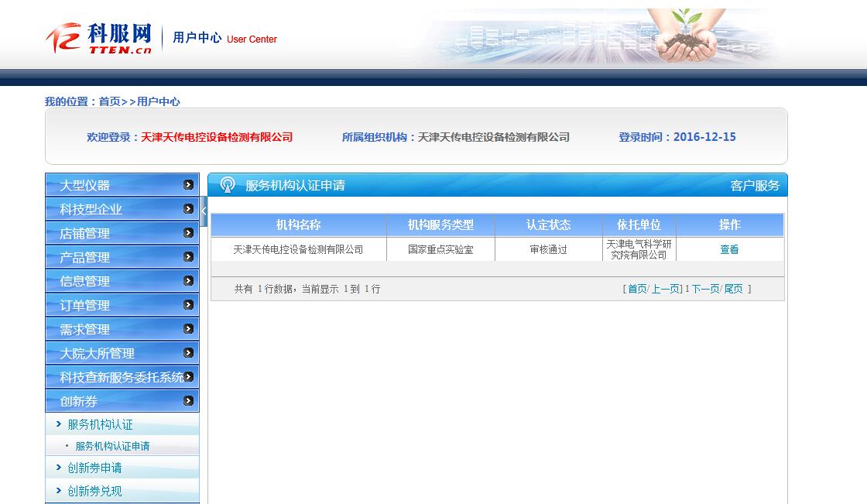Click the arrow icon on 产品管理
Screen dimensions: 867x504
point(188,257)
